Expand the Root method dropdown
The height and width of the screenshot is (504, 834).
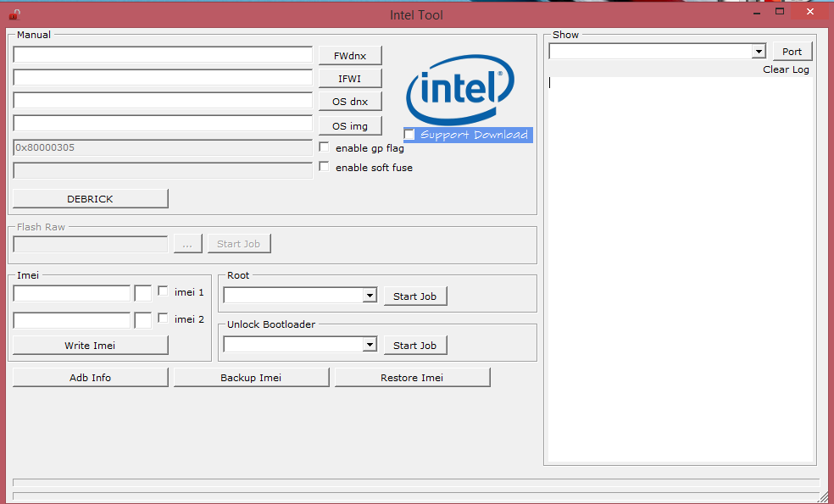pos(370,296)
